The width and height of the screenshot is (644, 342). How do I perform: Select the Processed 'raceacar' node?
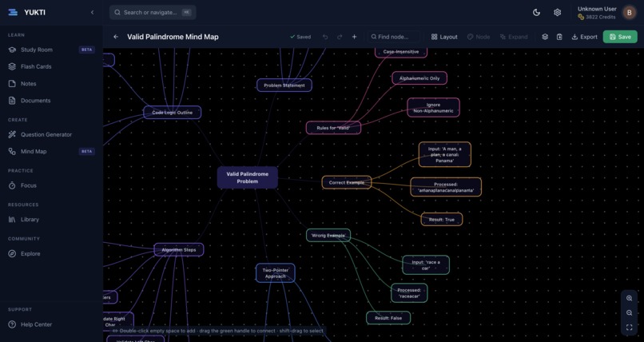tap(409, 293)
